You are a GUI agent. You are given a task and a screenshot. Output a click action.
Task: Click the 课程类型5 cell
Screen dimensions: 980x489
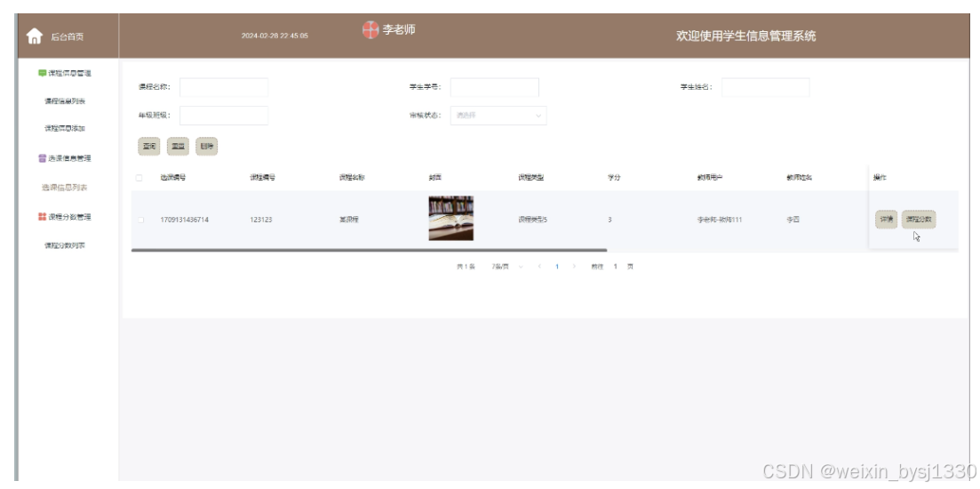[x=532, y=220]
